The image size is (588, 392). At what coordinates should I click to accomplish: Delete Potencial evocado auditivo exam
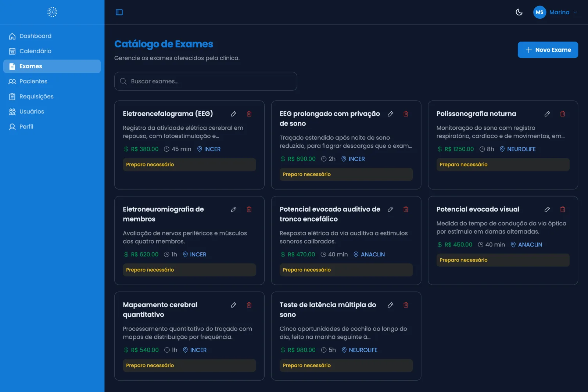406,209
